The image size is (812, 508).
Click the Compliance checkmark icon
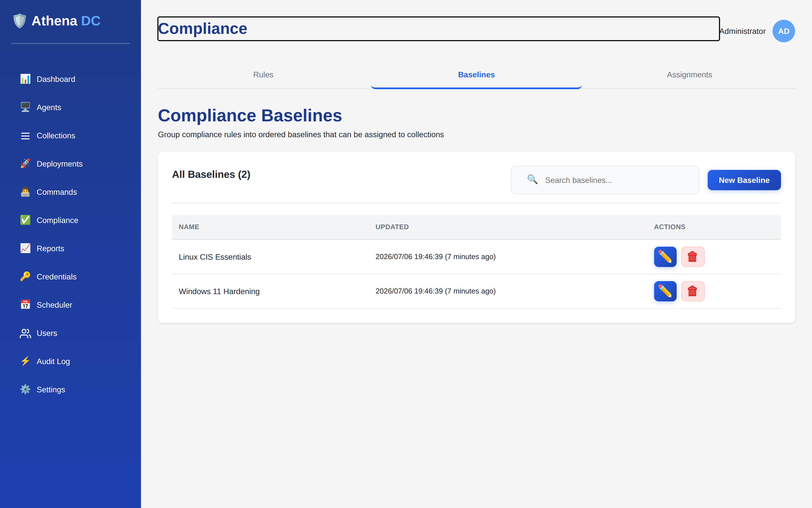coord(25,220)
